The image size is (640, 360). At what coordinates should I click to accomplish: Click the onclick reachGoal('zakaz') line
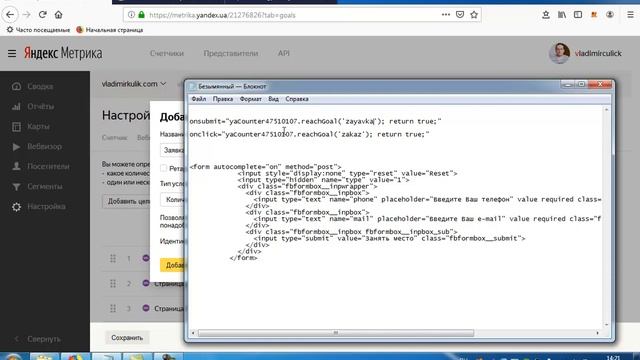[x=309, y=134]
